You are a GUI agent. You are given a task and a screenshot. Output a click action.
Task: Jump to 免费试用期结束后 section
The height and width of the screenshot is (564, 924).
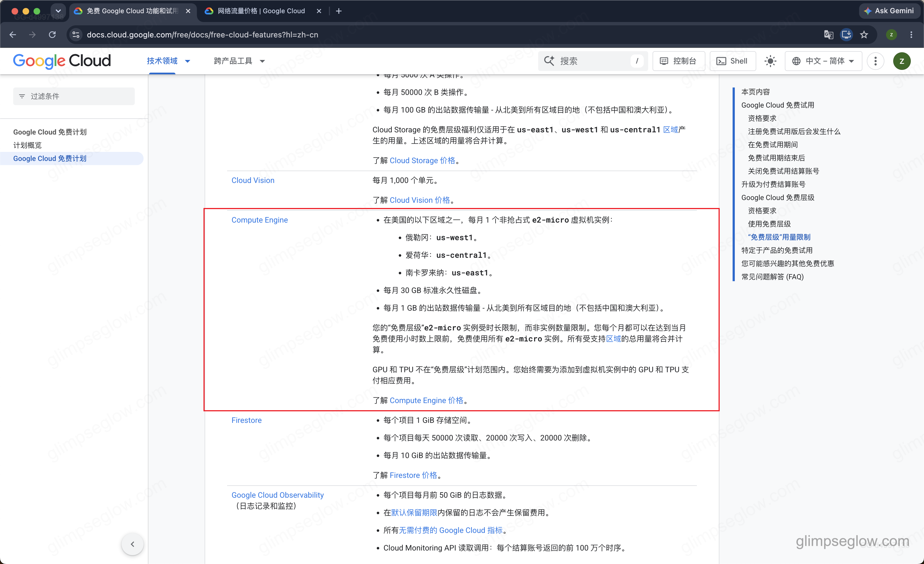tap(777, 158)
